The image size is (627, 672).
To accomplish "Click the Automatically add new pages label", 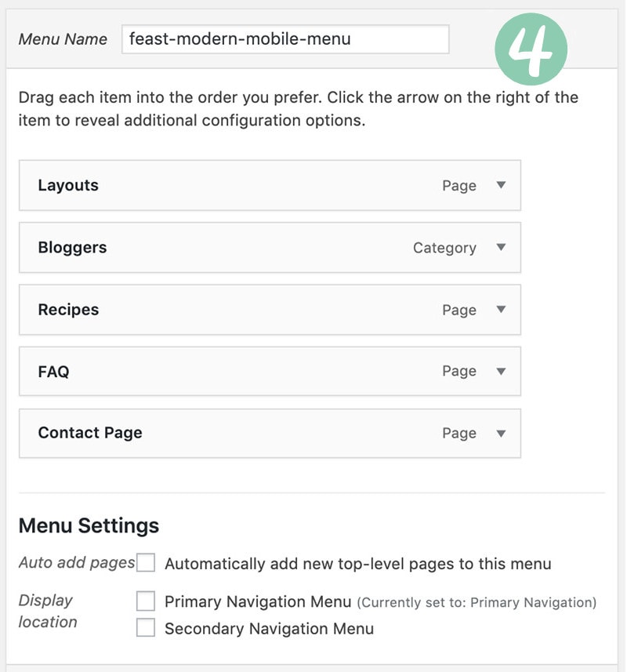I will (358, 564).
